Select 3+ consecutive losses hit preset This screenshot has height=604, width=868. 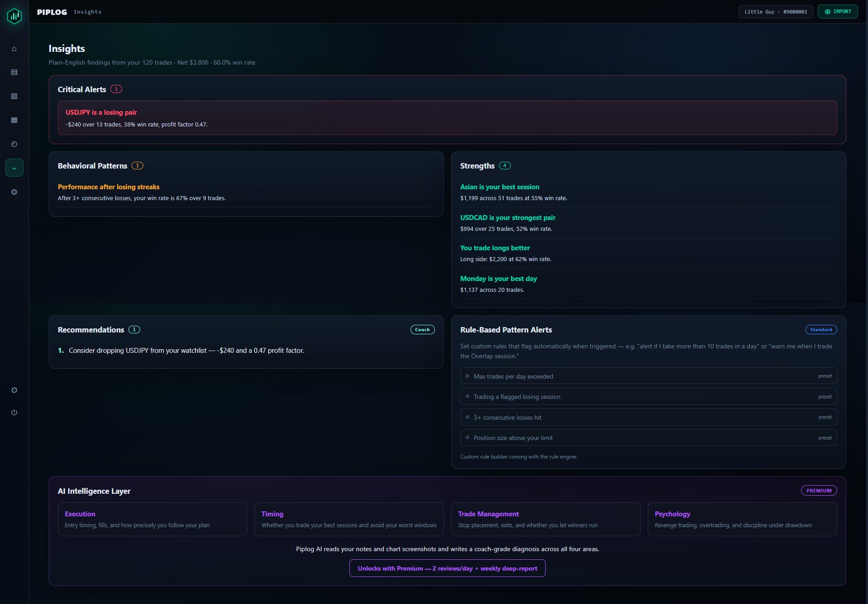(648, 417)
